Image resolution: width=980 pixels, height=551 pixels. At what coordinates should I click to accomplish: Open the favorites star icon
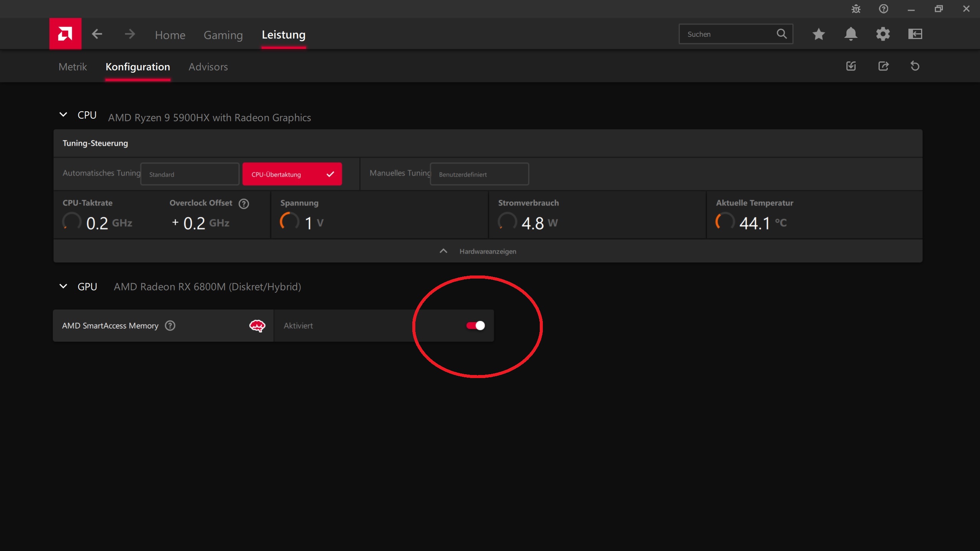818,34
